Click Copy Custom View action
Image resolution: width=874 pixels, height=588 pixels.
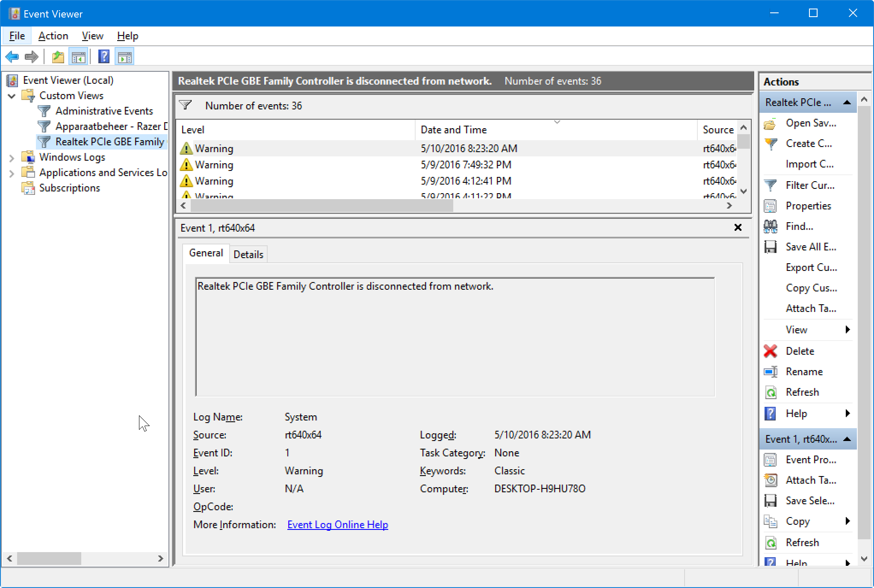coord(811,288)
